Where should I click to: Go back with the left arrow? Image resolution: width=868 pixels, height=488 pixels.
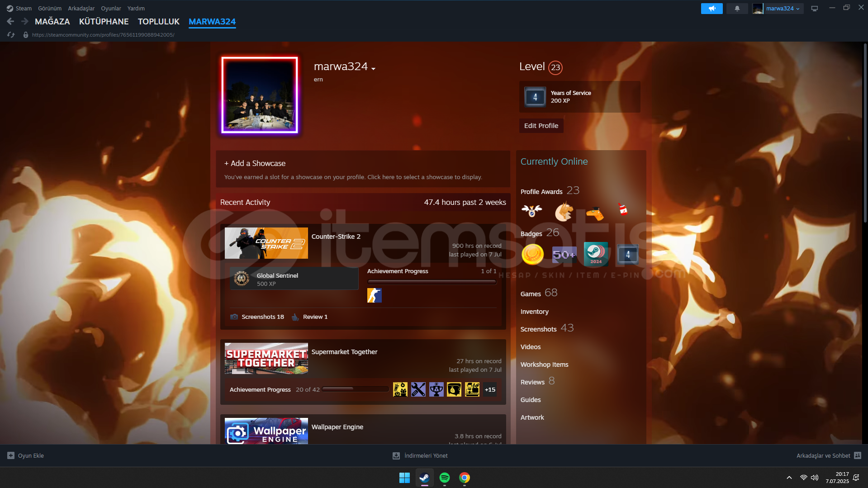click(x=10, y=21)
